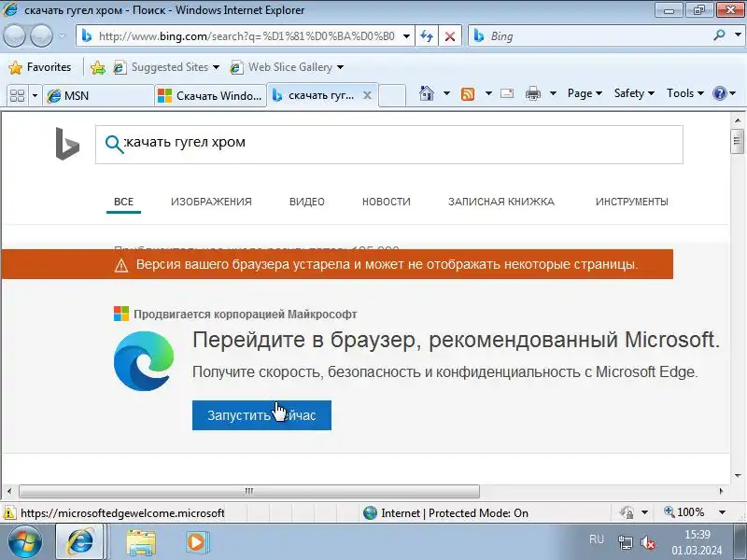Switch to the MSN tab
747x560 pixels.
pyautogui.click(x=98, y=96)
